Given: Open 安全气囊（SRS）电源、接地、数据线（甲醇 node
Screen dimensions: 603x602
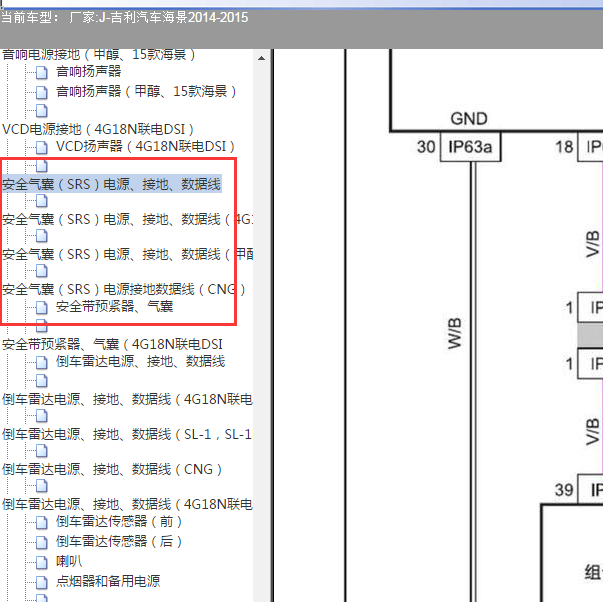Looking at the screenshot, I should coord(127,254).
